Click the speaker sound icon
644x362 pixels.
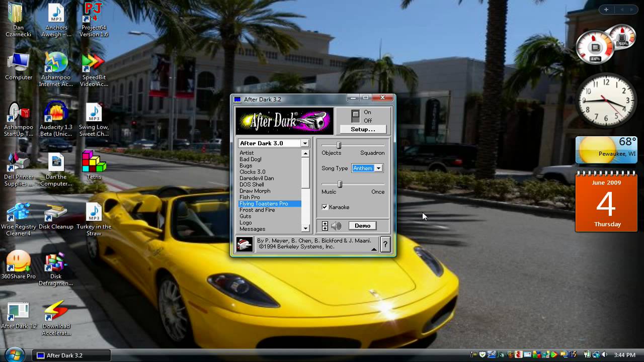pyautogui.click(x=336, y=226)
